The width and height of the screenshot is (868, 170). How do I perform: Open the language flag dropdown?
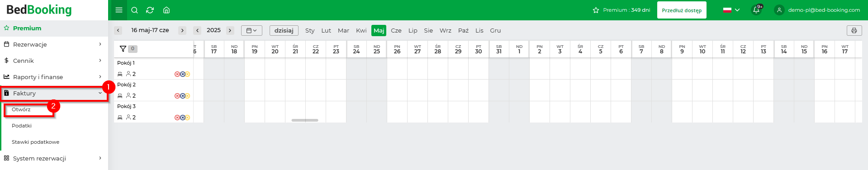pyautogui.click(x=731, y=10)
